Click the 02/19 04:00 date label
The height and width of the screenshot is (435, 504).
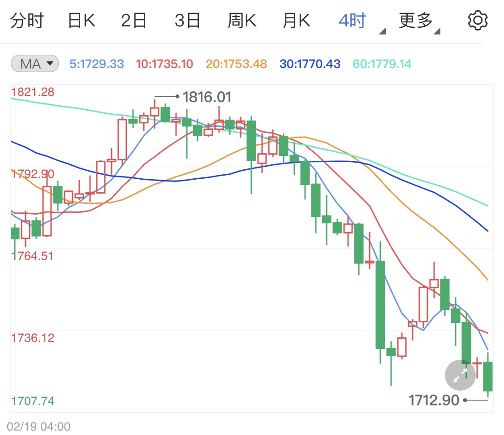(x=39, y=426)
